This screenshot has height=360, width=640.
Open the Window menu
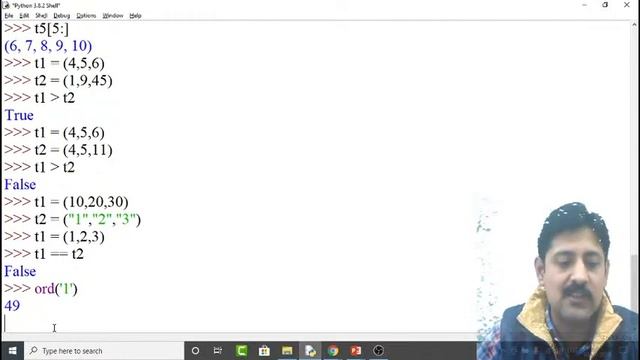coord(113,16)
